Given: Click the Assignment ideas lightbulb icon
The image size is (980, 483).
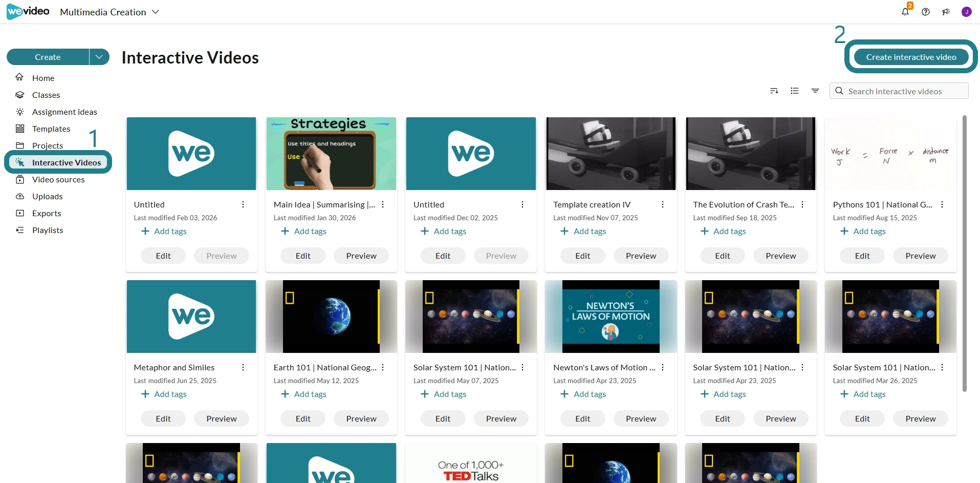Looking at the screenshot, I should click(19, 112).
